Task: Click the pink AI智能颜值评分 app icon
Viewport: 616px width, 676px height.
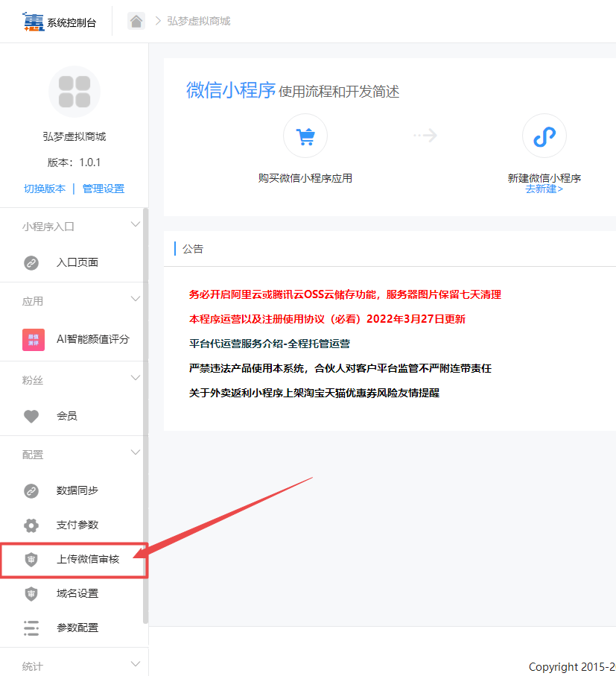Action: pyautogui.click(x=34, y=339)
